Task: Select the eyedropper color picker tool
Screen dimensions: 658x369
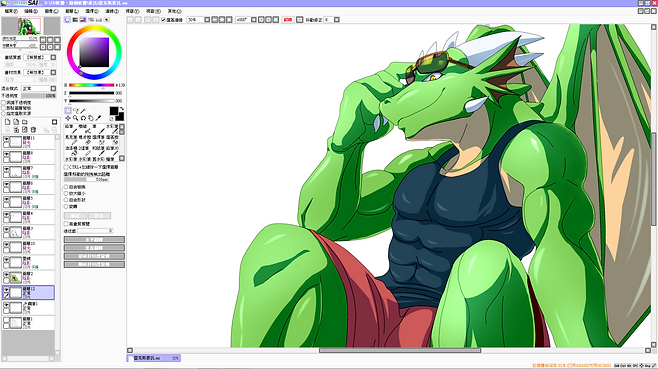Action: pyautogui.click(x=98, y=118)
